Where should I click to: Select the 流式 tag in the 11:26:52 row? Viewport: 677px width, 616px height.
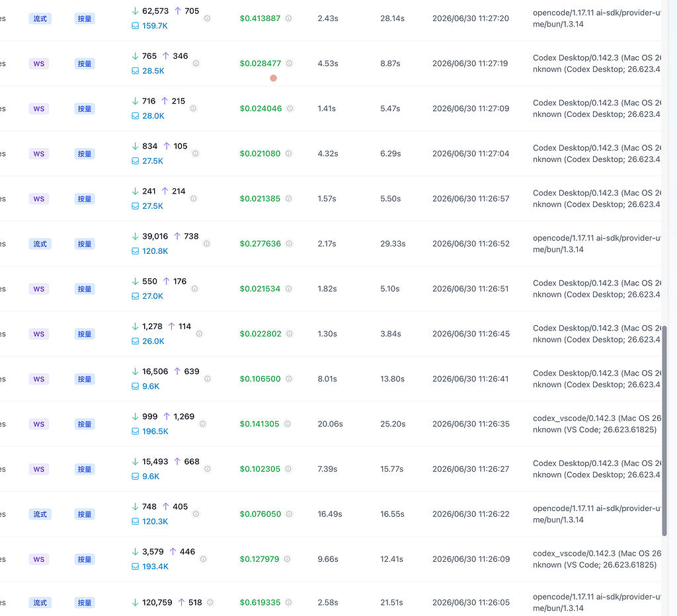(x=40, y=245)
